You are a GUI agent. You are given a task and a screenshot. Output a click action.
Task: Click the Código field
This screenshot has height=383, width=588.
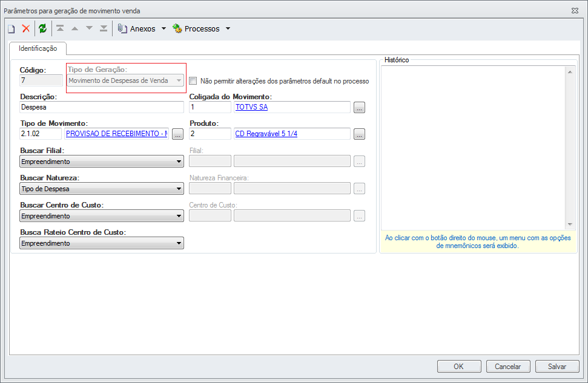click(41, 80)
